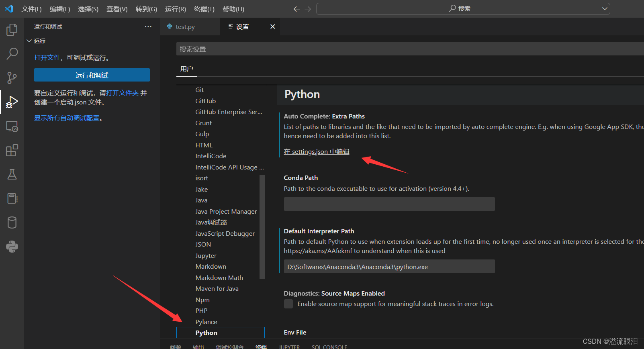Click 显示所有自动调试配置 link

(x=67, y=118)
